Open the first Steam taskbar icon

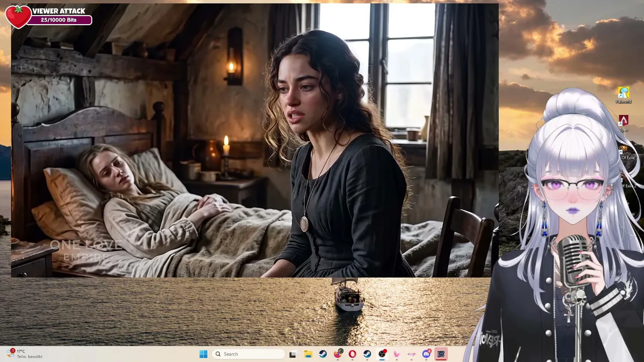pyautogui.click(x=323, y=354)
